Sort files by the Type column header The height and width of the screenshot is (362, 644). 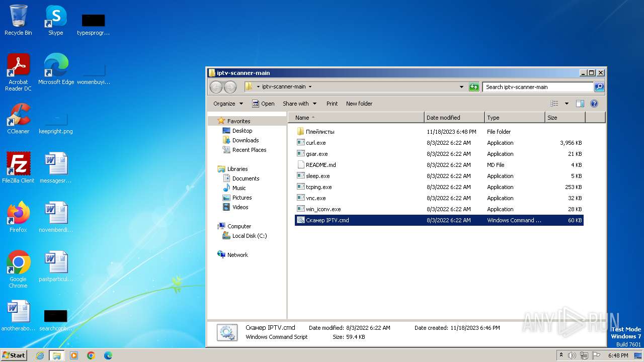(x=515, y=118)
